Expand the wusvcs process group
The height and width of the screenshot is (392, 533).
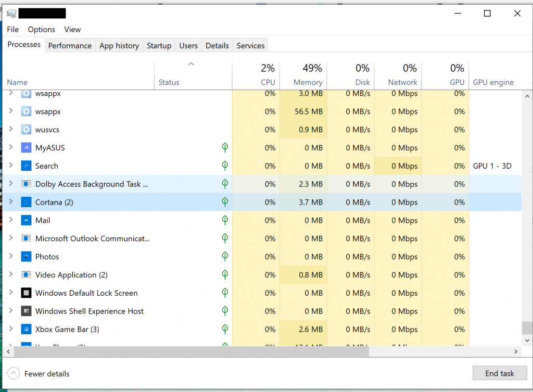pos(11,129)
